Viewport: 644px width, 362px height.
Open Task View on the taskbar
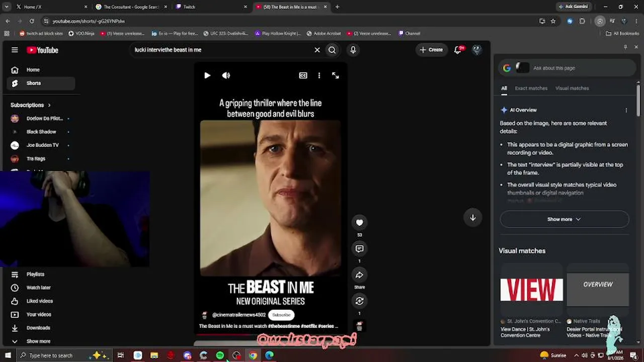point(121,355)
